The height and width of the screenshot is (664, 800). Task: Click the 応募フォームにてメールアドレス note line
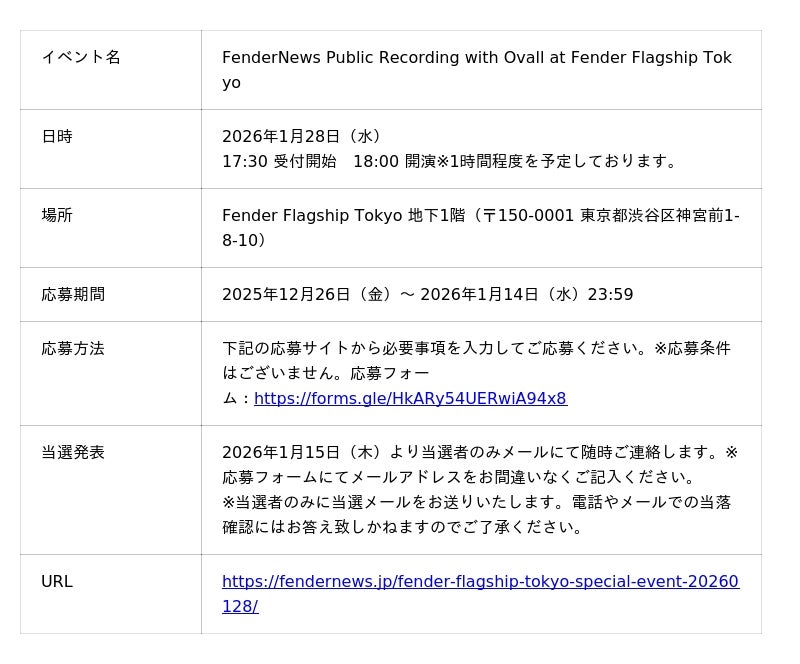[460, 477]
